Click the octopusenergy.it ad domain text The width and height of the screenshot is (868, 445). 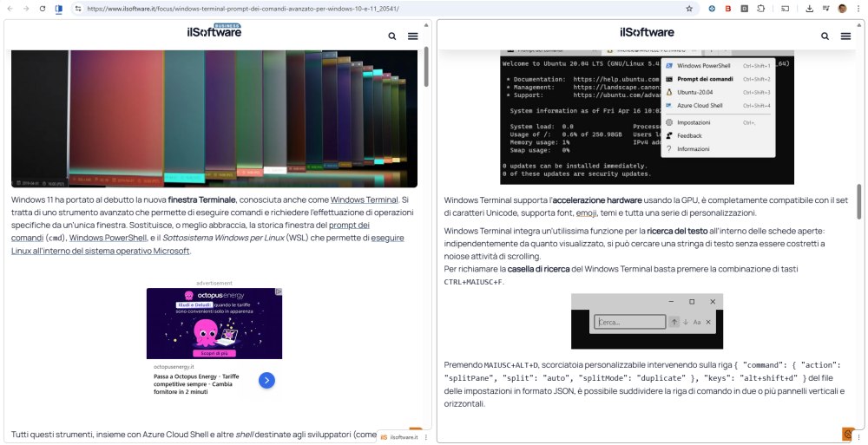[174, 366]
